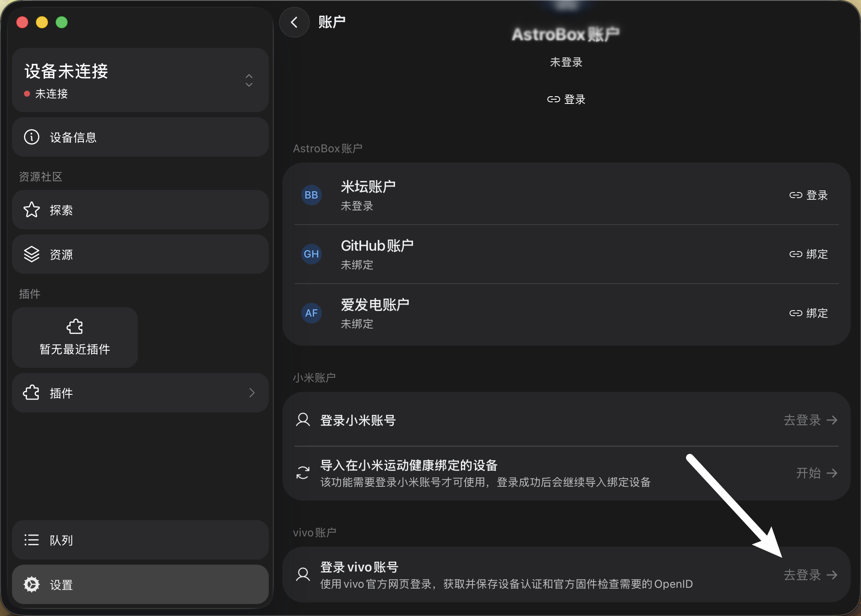Click 开始 to import bound devices
The image size is (861, 616).
tap(816, 473)
